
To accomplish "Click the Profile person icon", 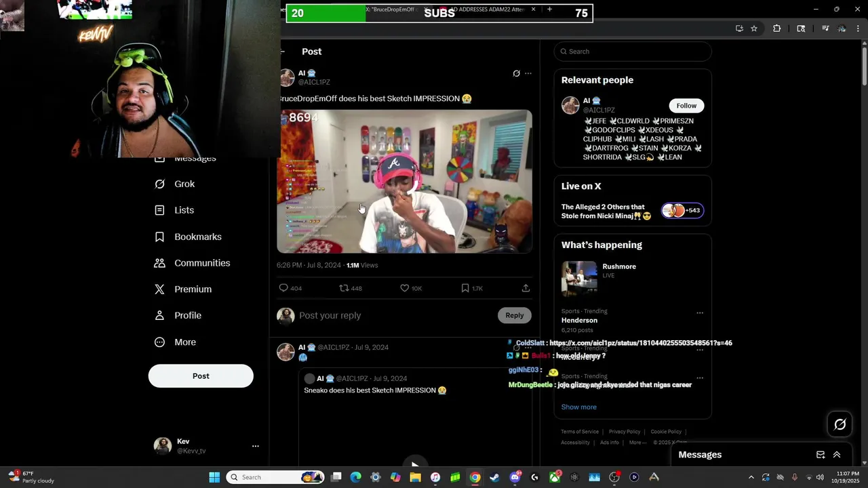I will click(159, 316).
